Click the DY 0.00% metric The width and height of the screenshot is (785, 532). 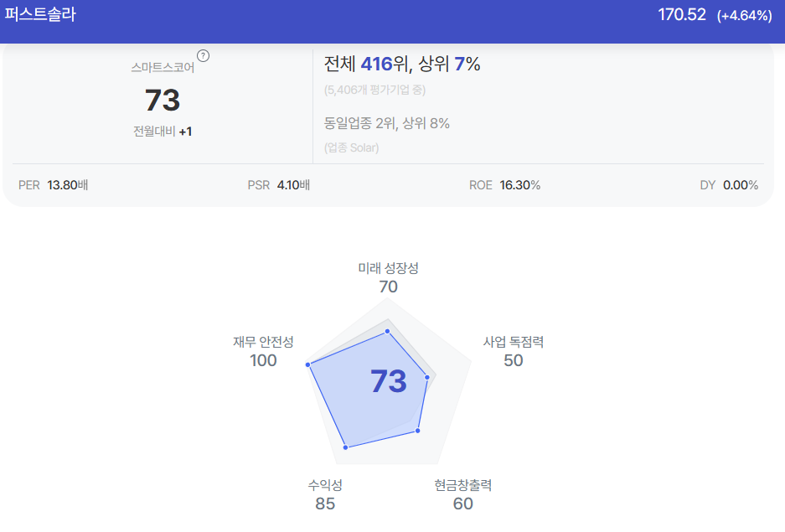pos(729,185)
